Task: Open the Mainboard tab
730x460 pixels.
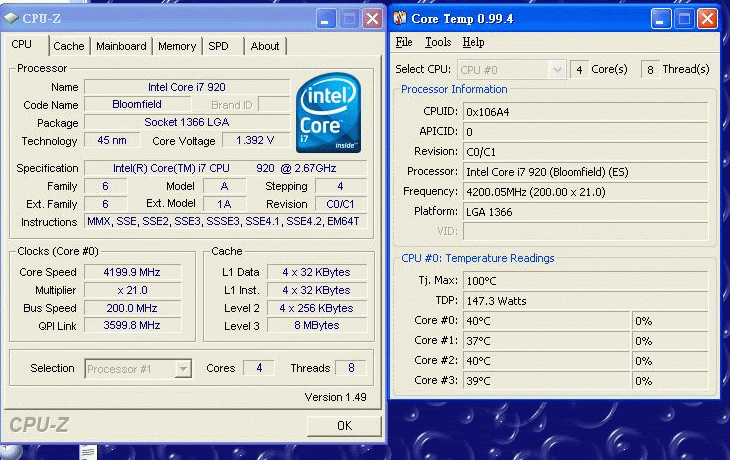Action: pyautogui.click(x=121, y=46)
